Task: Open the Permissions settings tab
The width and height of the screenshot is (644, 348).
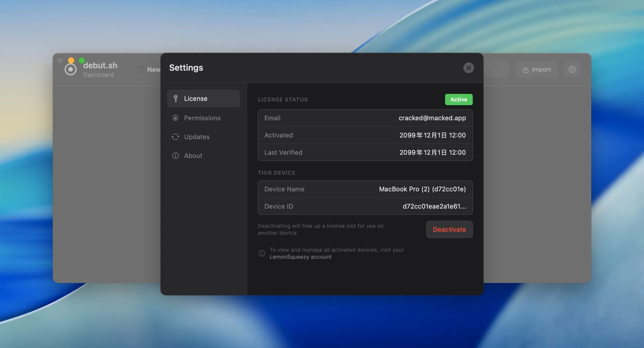Action: click(204, 118)
